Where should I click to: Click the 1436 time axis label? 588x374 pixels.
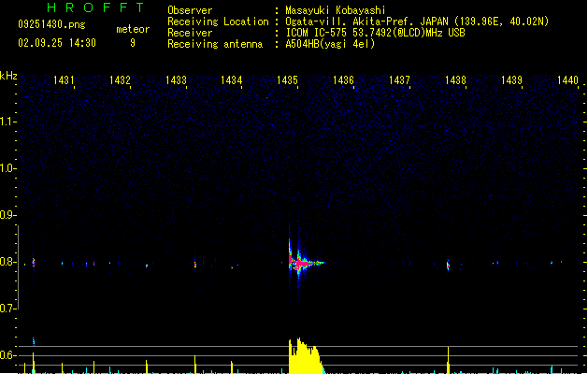pos(343,80)
